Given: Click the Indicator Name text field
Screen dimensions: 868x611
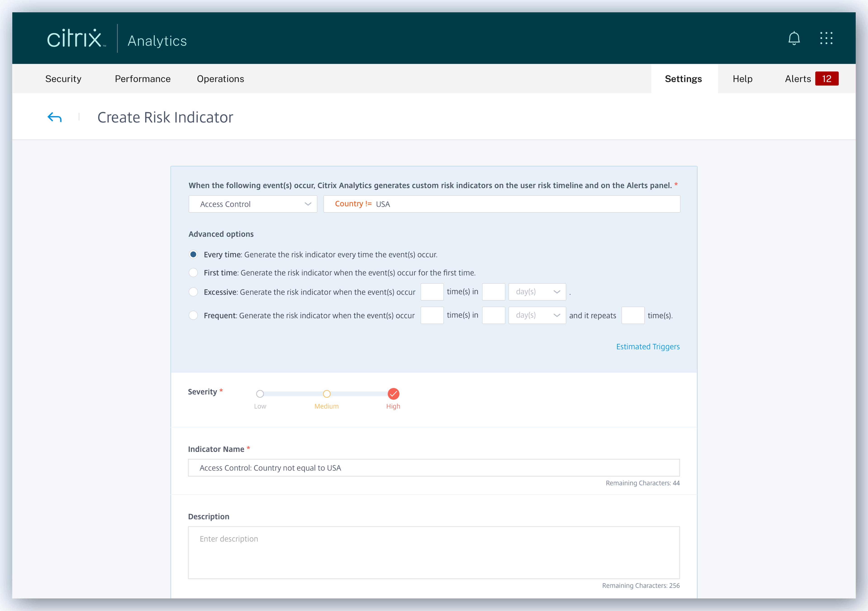Looking at the screenshot, I should point(434,468).
